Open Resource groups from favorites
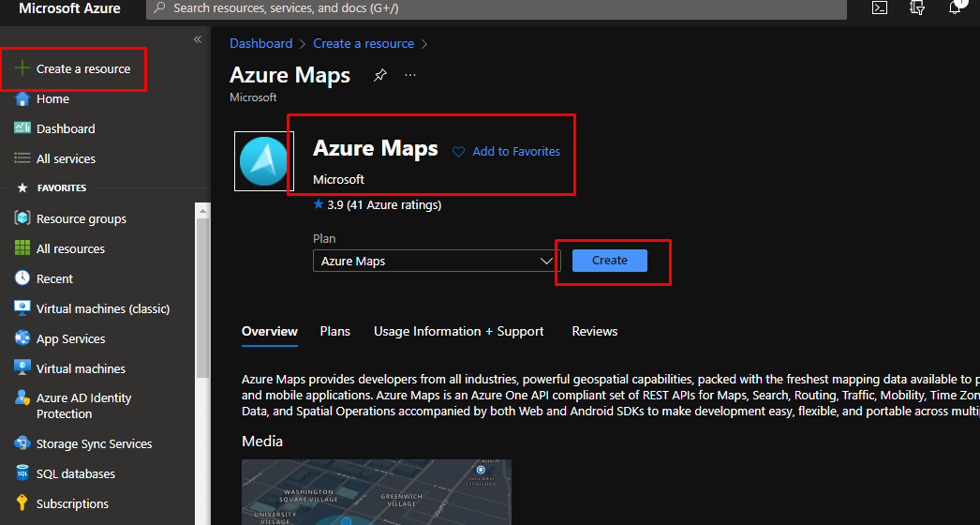Viewport: 980px width, 525px height. click(x=82, y=219)
